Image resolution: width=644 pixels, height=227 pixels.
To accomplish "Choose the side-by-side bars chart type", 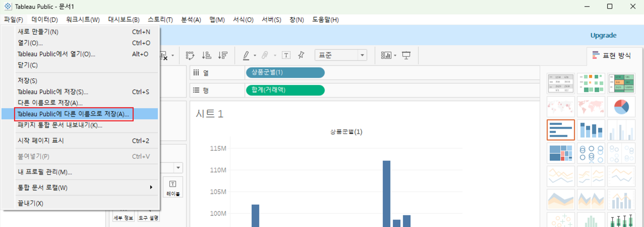I will point(621,130).
